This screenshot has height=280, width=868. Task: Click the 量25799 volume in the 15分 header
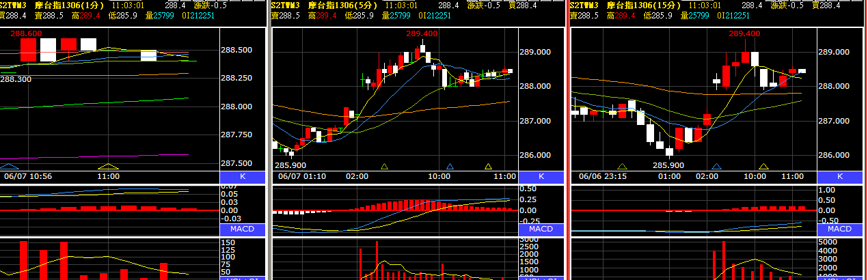click(x=695, y=14)
